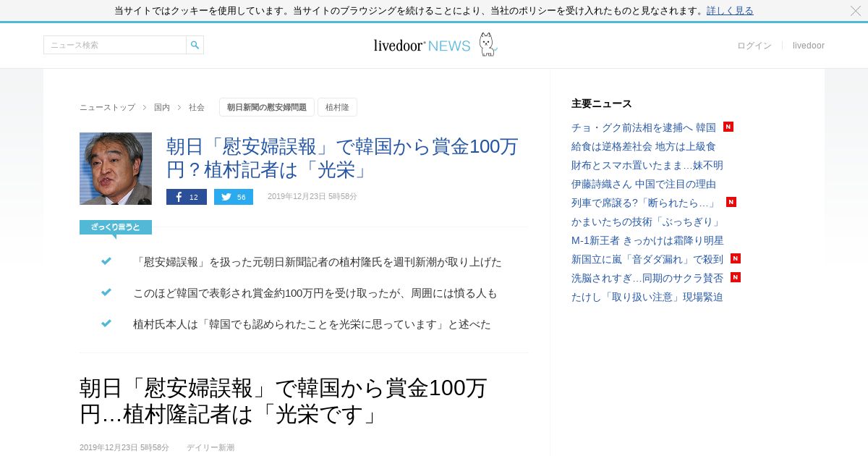Open 朝日新聞の慰安婦問題 topic tag

(x=267, y=107)
